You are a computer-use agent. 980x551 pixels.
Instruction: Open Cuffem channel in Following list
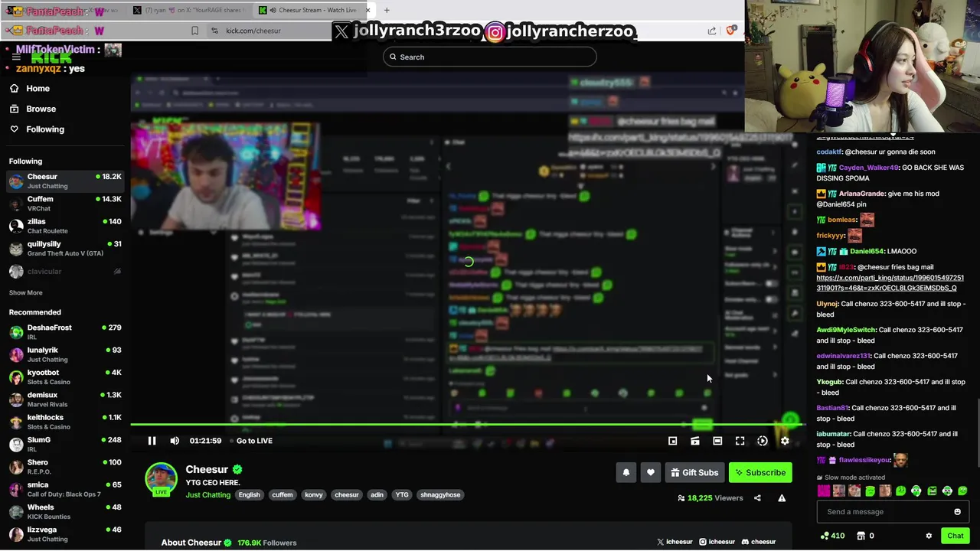click(x=65, y=204)
